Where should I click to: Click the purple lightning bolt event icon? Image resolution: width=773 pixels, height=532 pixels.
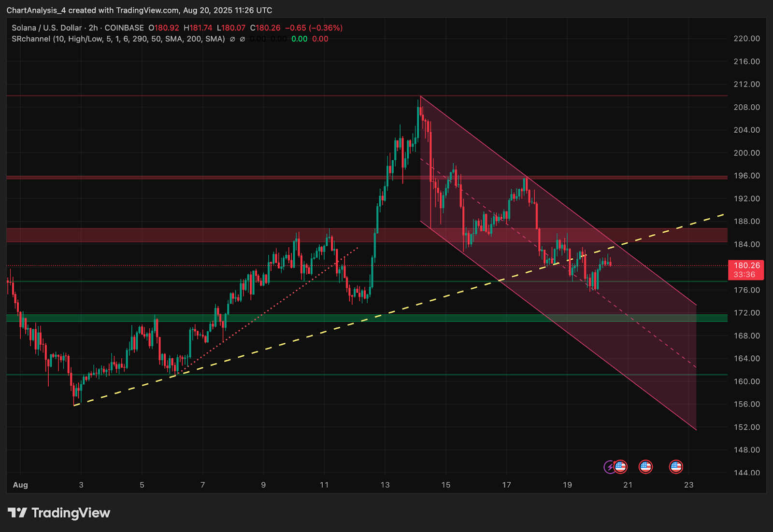point(610,467)
